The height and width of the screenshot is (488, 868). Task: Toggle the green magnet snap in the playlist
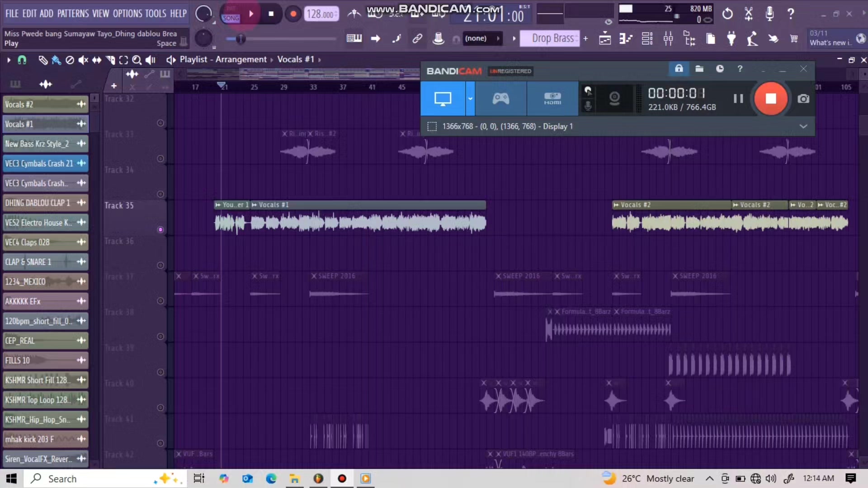tap(22, 60)
